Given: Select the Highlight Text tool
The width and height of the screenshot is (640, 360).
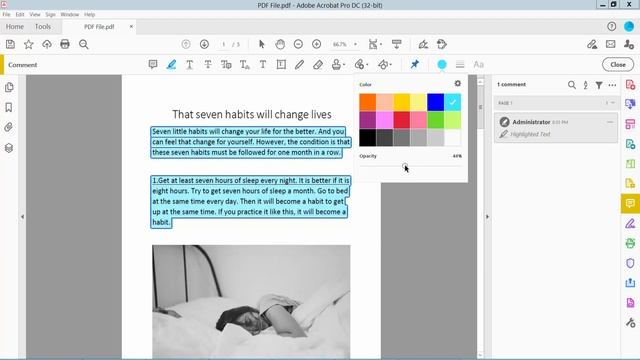Looking at the screenshot, I should click(x=171, y=64).
